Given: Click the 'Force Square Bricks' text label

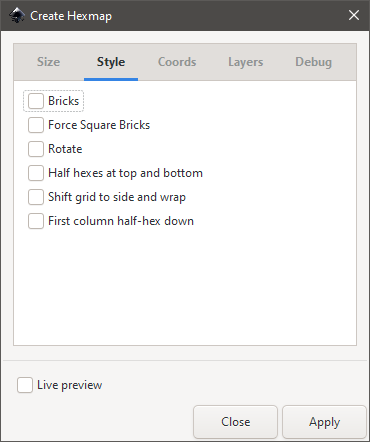Looking at the screenshot, I should click(x=99, y=125).
